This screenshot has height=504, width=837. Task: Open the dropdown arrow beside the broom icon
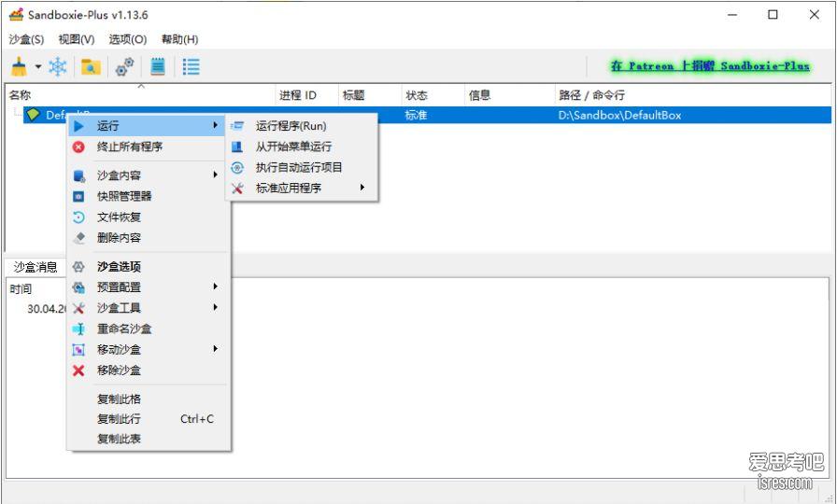pyautogui.click(x=38, y=66)
